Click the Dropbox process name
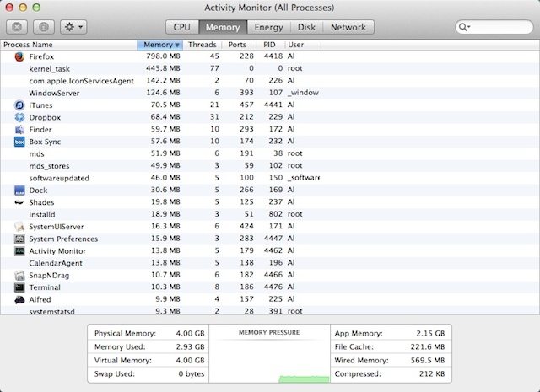The image size is (540, 392). (x=45, y=118)
